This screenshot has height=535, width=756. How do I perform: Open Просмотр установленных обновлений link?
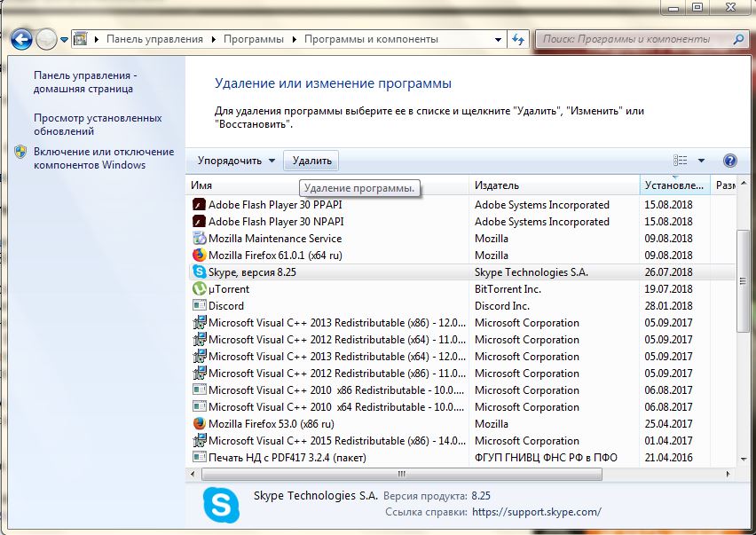[x=98, y=124]
